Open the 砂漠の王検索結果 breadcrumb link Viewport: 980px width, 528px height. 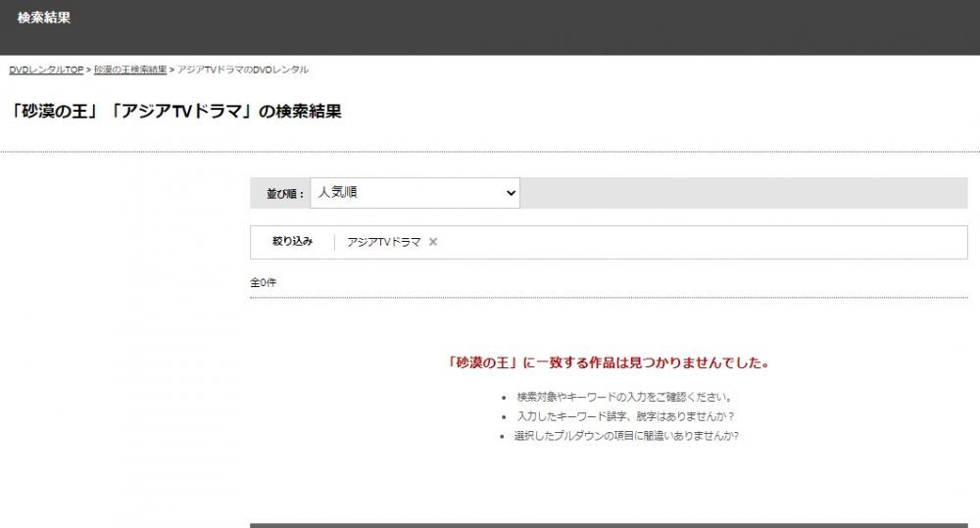click(x=130, y=70)
